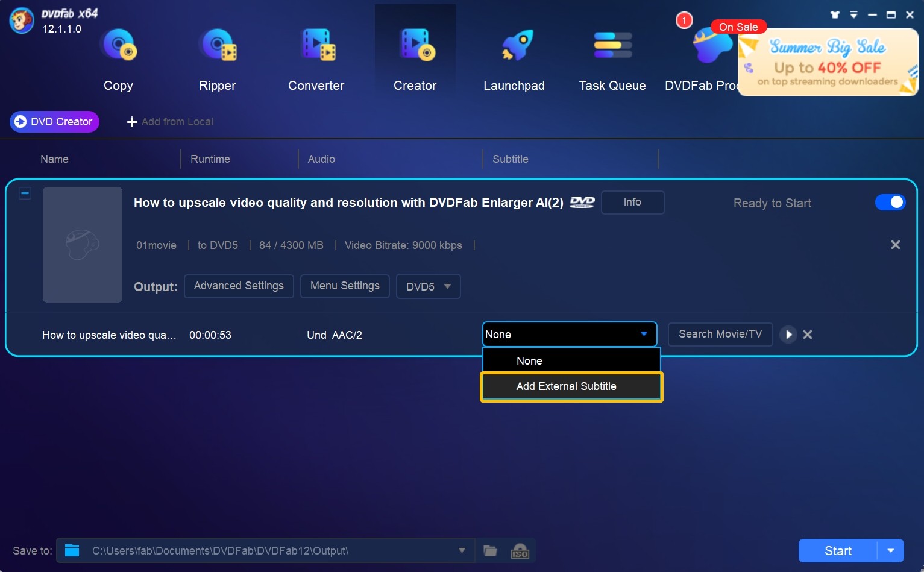Open the skin shirt icon in title bar
Image resolution: width=924 pixels, height=572 pixels.
[835, 14]
